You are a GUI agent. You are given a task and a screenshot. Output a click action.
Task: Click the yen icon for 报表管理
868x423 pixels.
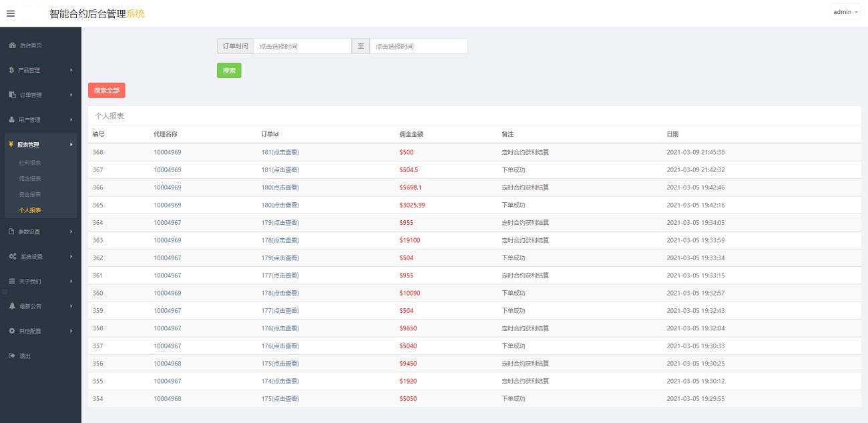pyautogui.click(x=12, y=144)
